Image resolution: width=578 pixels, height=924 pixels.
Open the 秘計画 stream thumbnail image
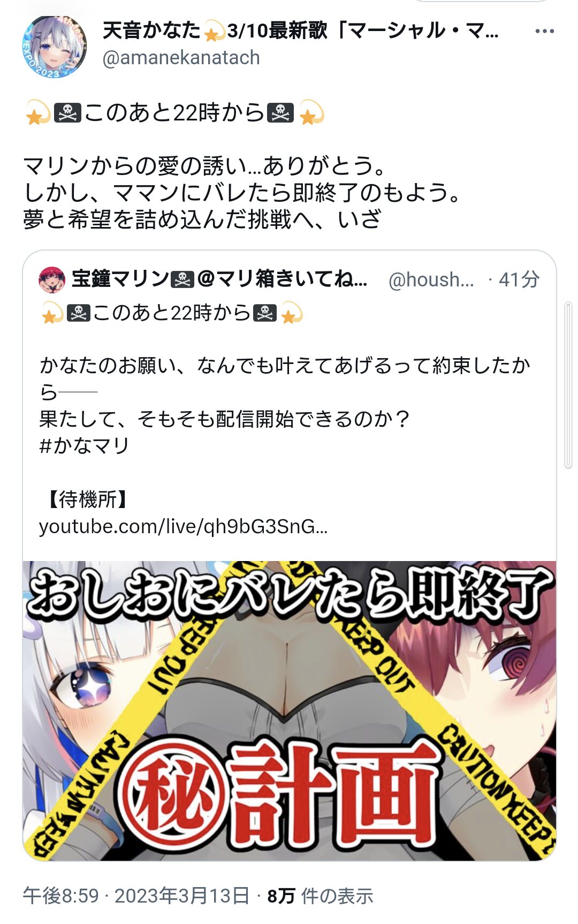289,710
